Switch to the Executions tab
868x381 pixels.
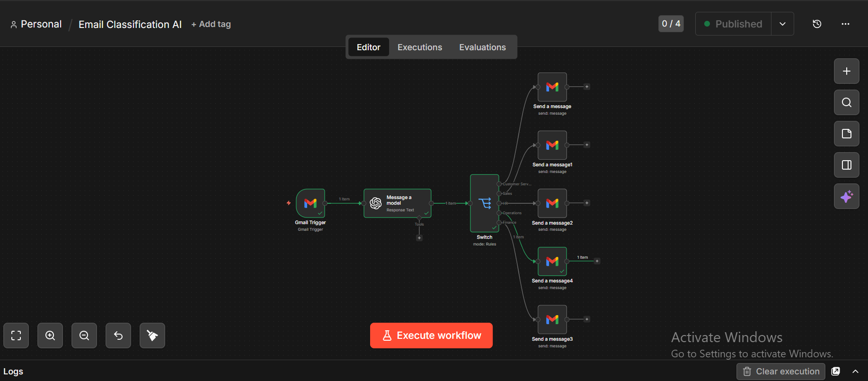click(x=420, y=47)
